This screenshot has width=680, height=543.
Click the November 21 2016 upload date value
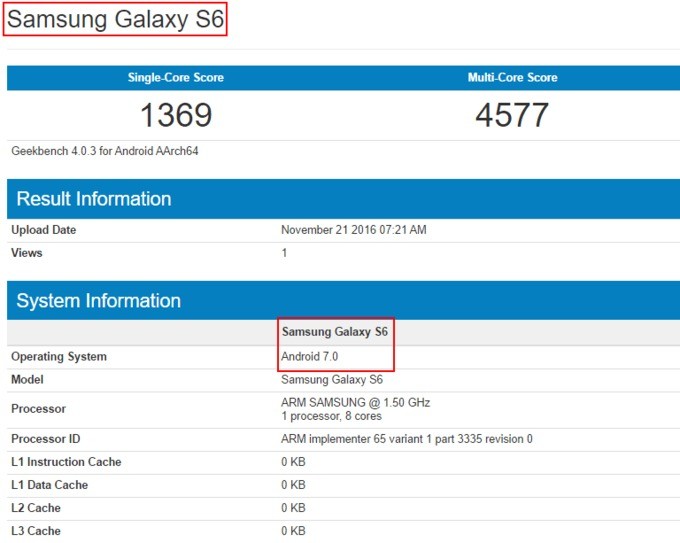pos(354,230)
